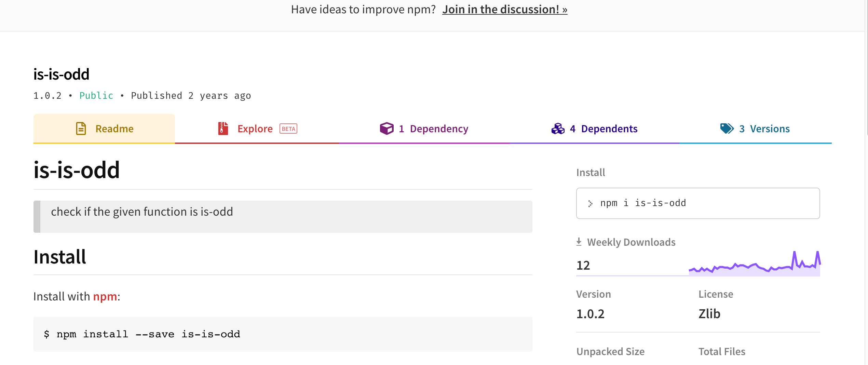This screenshot has height=365, width=868.
Task: Show the 3 Versions tab
Action: coord(755,129)
